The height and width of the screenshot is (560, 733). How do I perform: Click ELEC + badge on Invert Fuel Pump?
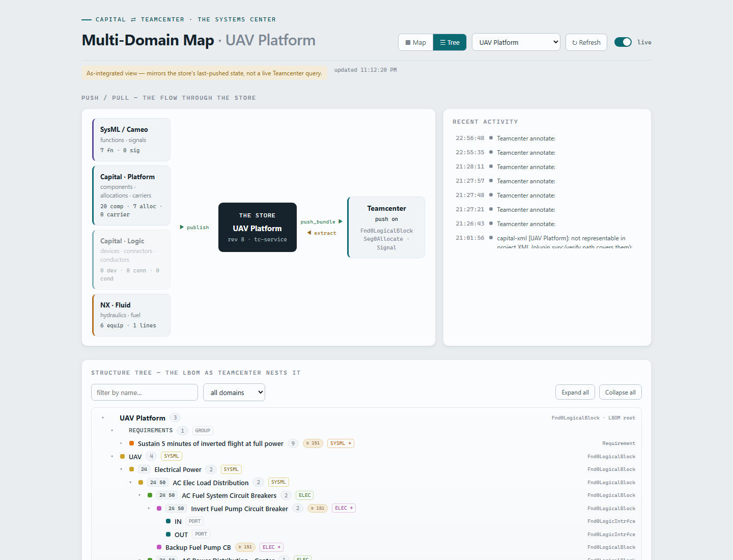pos(344,508)
